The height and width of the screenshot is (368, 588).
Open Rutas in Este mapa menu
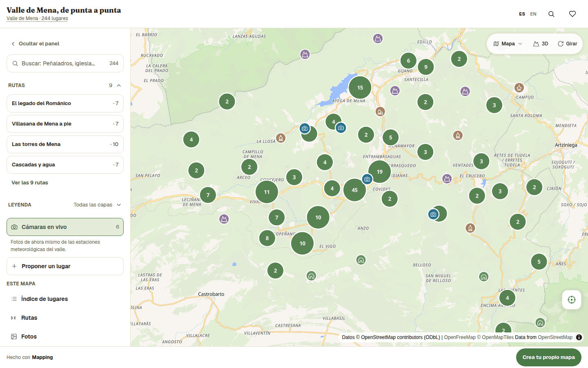(29, 318)
